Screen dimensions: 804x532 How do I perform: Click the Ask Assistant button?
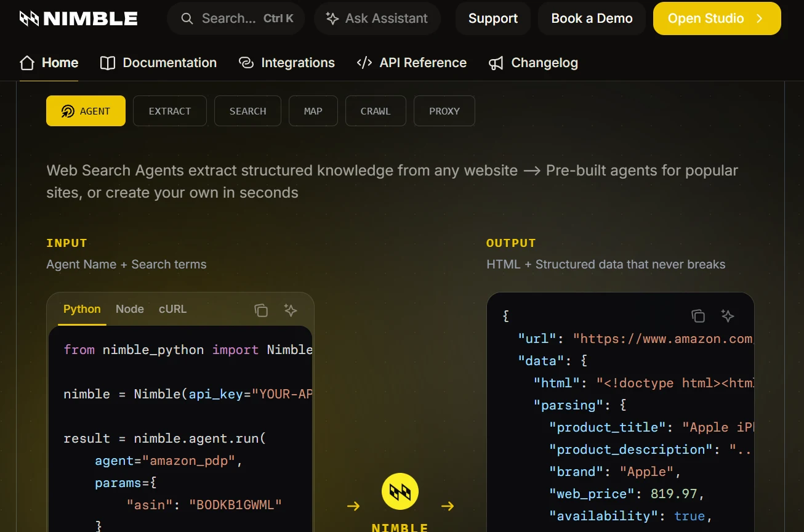pos(377,18)
